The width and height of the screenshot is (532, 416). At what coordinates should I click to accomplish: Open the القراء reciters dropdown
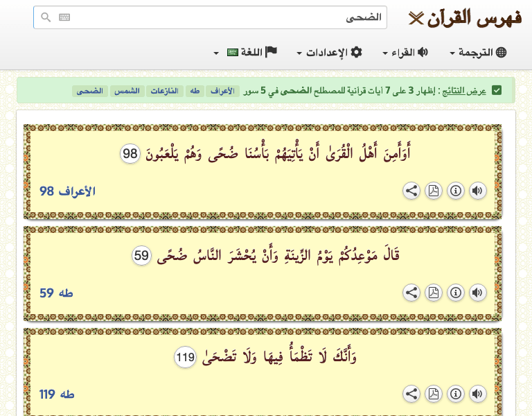point(405,53)
